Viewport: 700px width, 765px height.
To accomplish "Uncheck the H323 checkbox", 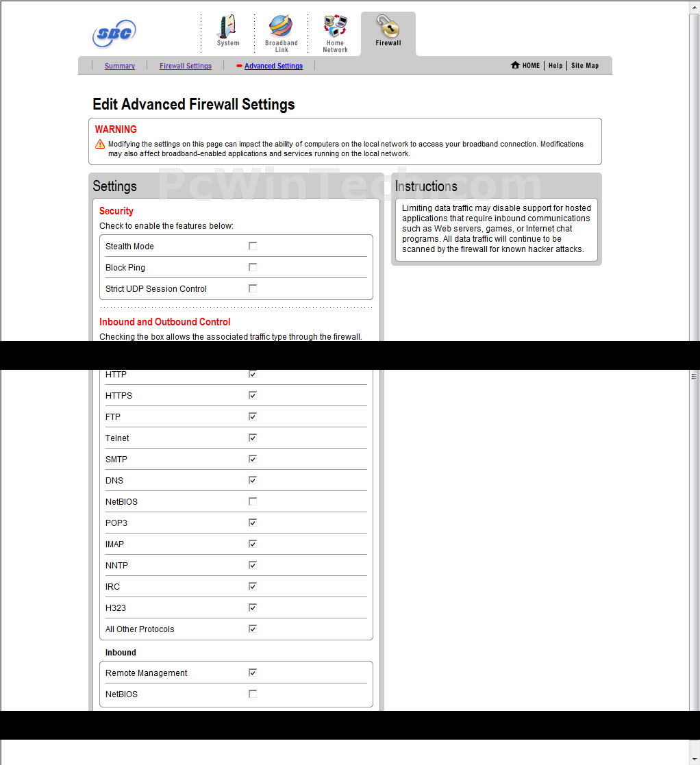I will coord(253,607).
